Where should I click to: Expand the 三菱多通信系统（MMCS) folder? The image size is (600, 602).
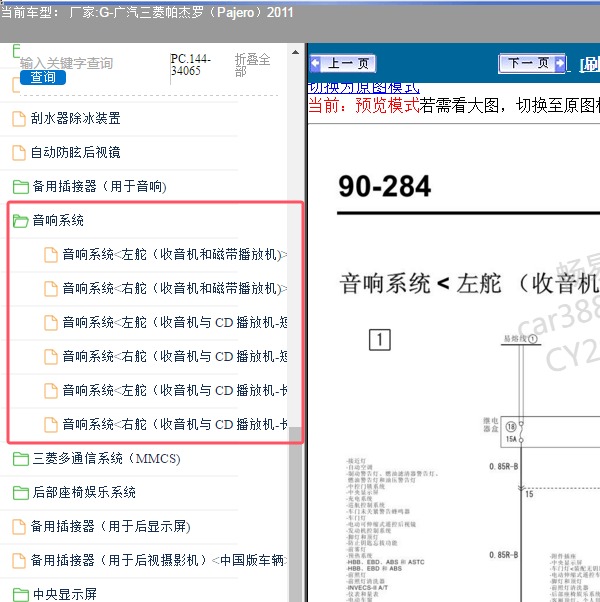pyautogui.click(x=106, y=458)
